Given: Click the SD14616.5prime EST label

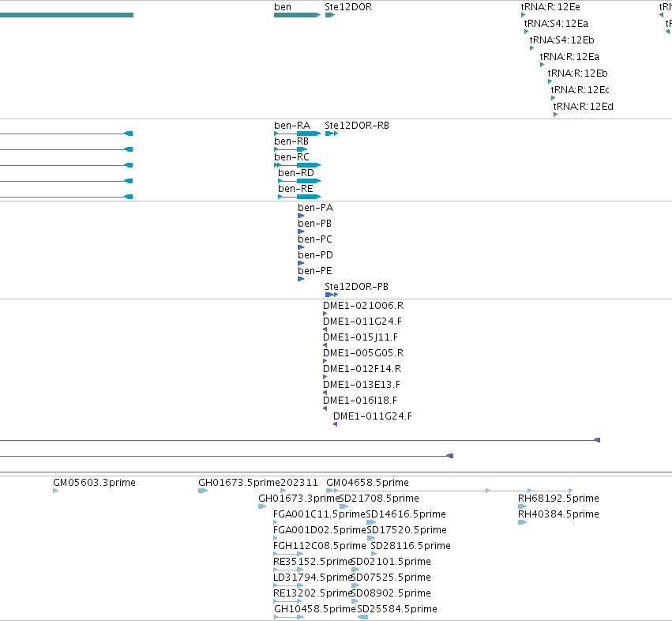Looking at the screenshot, I should (x=406, y=514).
